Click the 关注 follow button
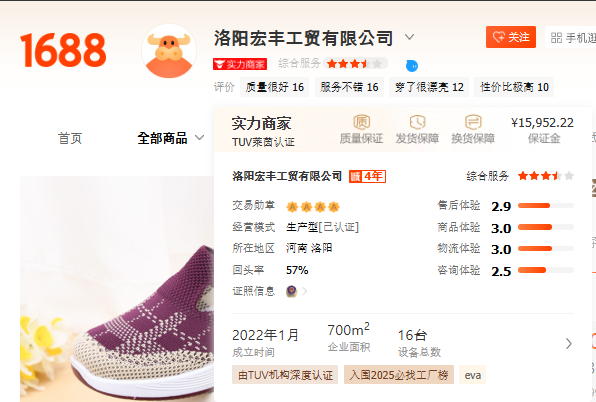The image size is (596, 402). [x=511, y=37]
